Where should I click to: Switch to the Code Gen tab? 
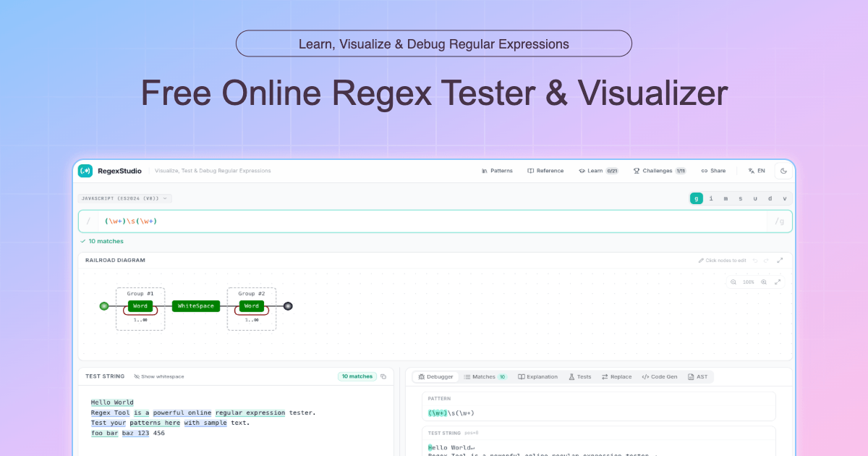point(660,376)
